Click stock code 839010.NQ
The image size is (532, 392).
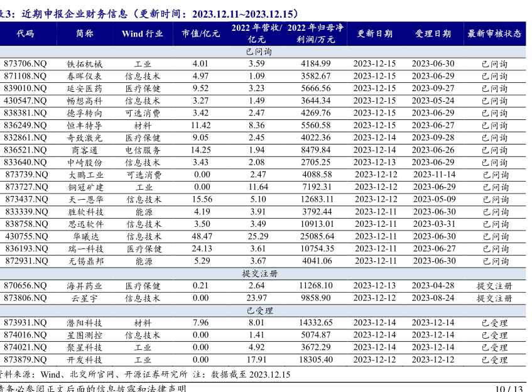tap(25, 88)
